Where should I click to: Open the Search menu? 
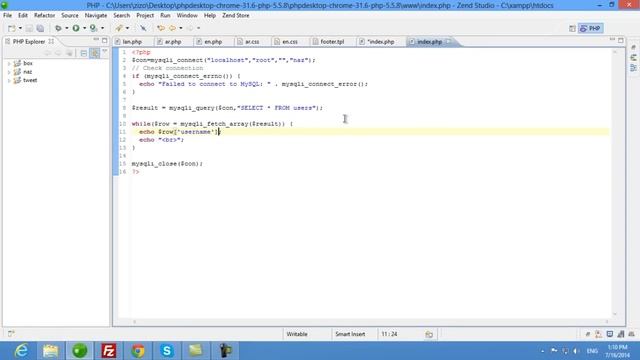[122, 15]
